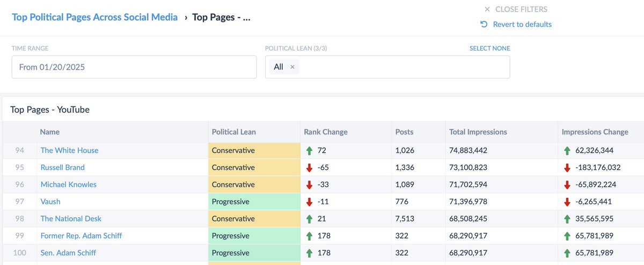This screenshot has width=644, height=265.
Task: Click the Top Pages - YouTube heading
Action: [x=50, y=110]
